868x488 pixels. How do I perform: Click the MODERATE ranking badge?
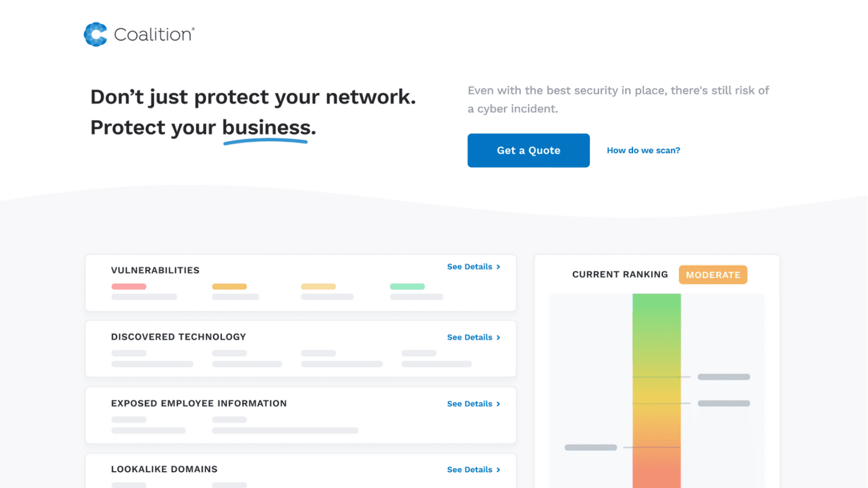(x=713, y=275)
